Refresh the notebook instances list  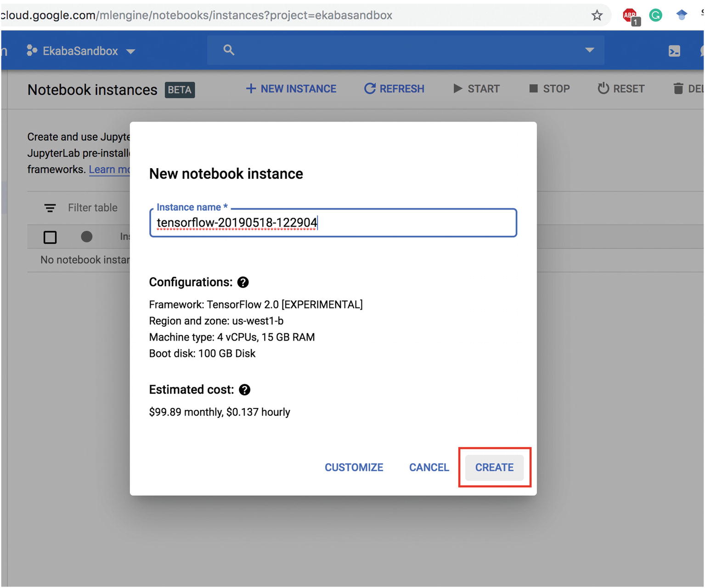(394, 89)
